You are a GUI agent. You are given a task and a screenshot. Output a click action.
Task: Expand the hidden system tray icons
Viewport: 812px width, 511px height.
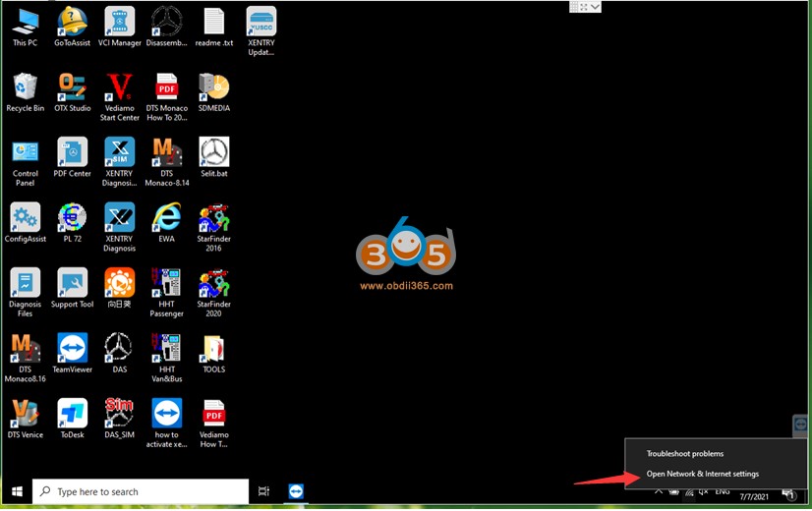pos(659,491)
